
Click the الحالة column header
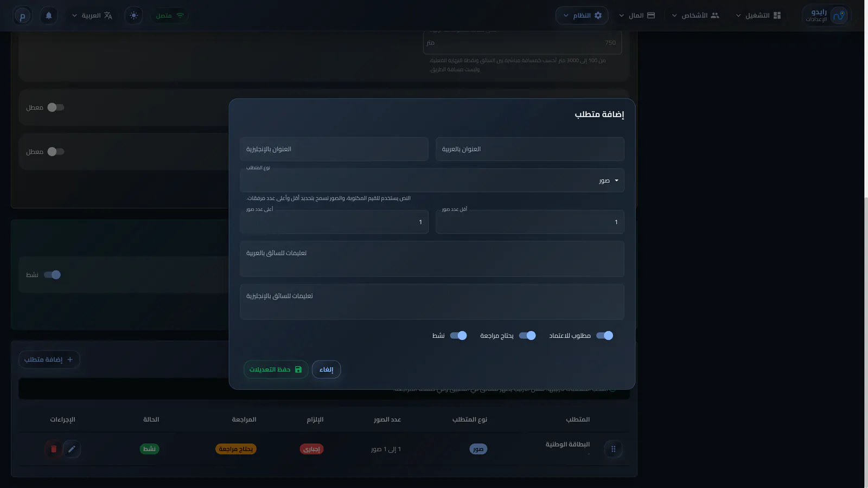click(151, 420)
